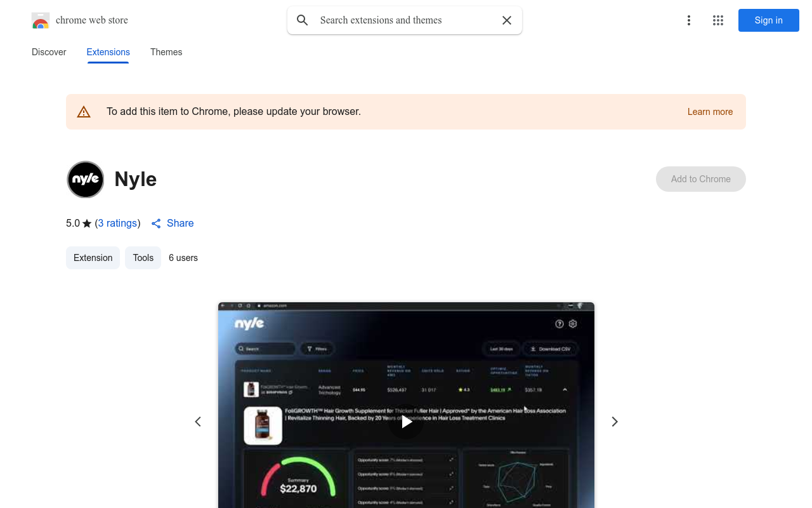Click the chrome web store title text
Viewport: 812px width, 508px height.
coord(92,20)
